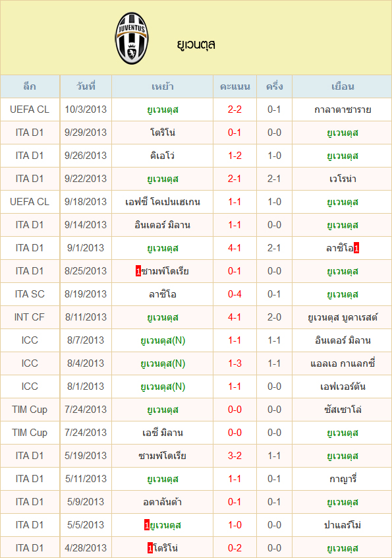Screen dimensions: 392x558
Task: Open กาลาตาซาราย away team on 10/3/2013
Action: (x=343, y=109)
